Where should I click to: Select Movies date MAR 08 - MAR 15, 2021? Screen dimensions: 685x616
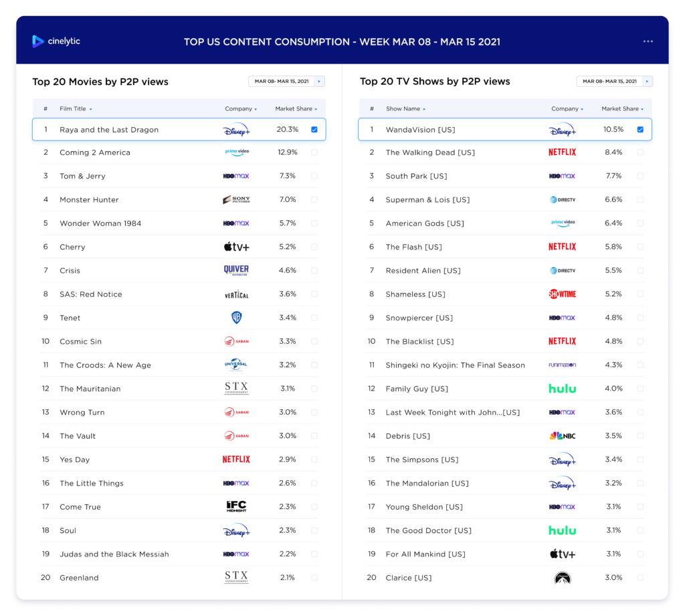coord(282,81)
